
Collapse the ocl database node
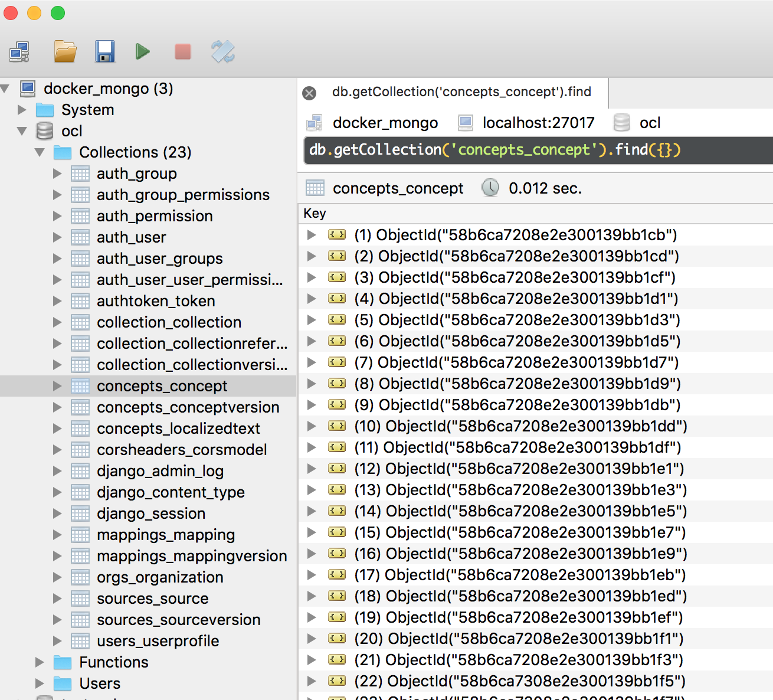click(22, 131)
